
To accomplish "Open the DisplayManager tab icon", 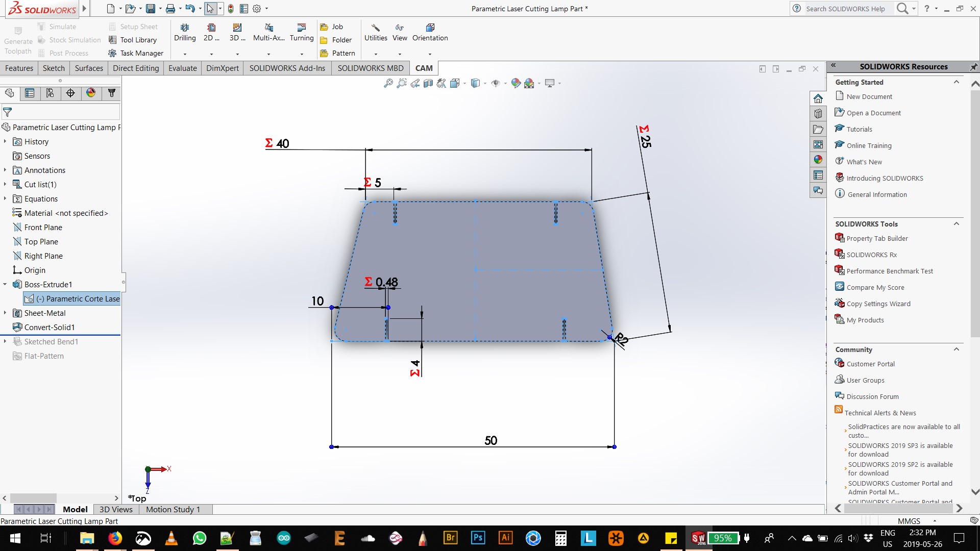I will tap(91, 93).
